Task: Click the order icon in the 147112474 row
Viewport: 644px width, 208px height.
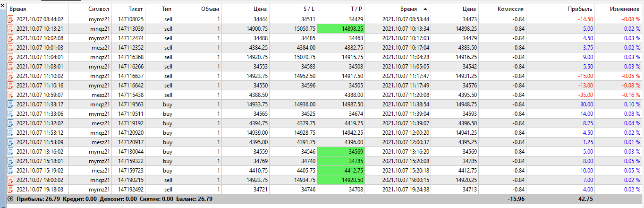Action: tap(10, 38)
